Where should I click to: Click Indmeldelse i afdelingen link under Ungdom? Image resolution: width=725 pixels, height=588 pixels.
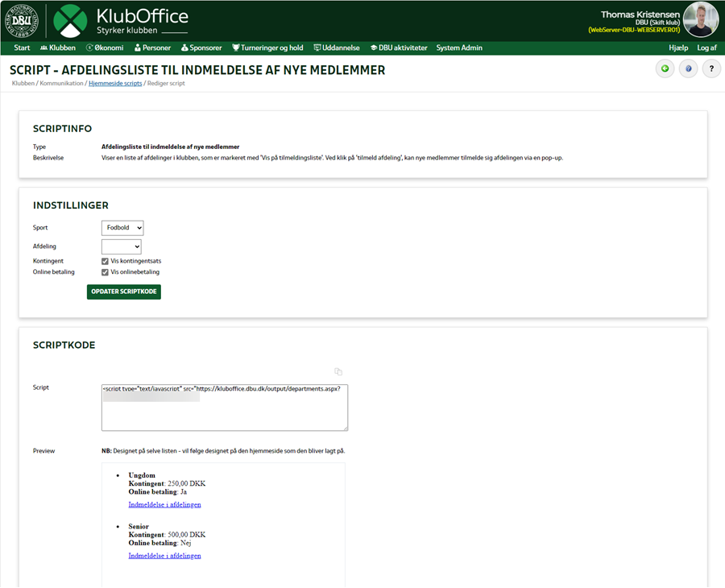click(x=164, y=504)
